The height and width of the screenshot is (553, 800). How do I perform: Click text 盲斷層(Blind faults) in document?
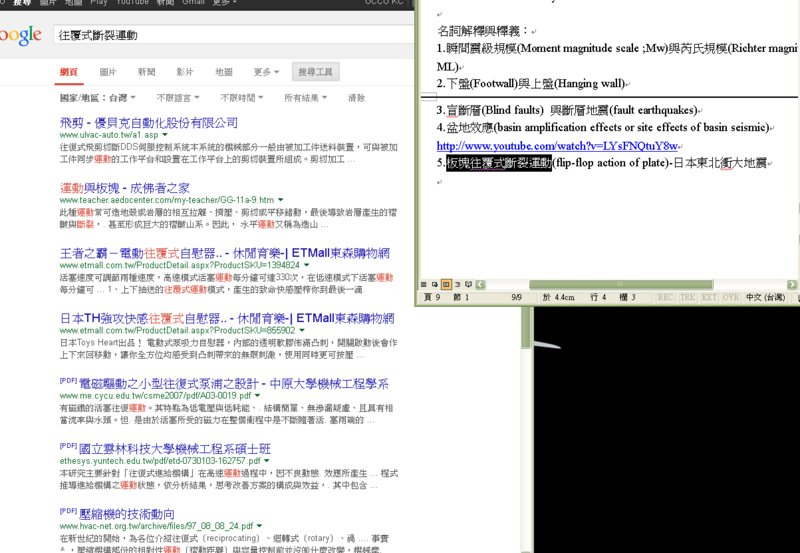[495, 110]
